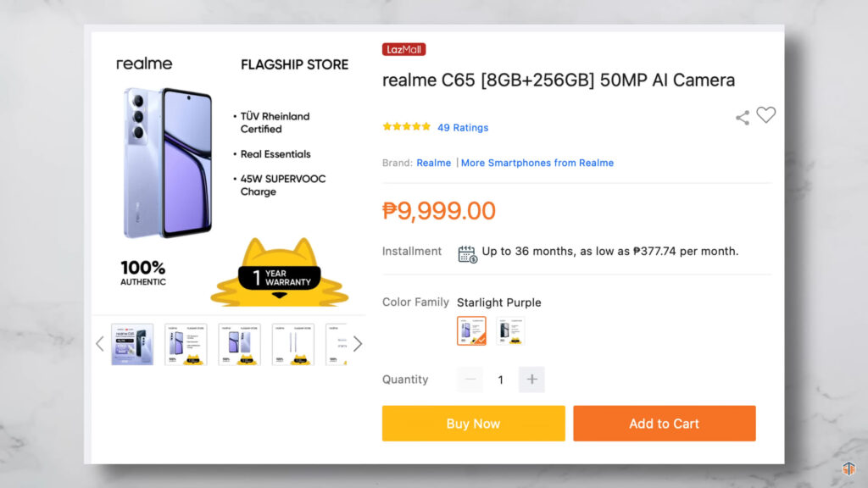
Task: Decrease quantity with the minus button
Action: click(470, 380)
